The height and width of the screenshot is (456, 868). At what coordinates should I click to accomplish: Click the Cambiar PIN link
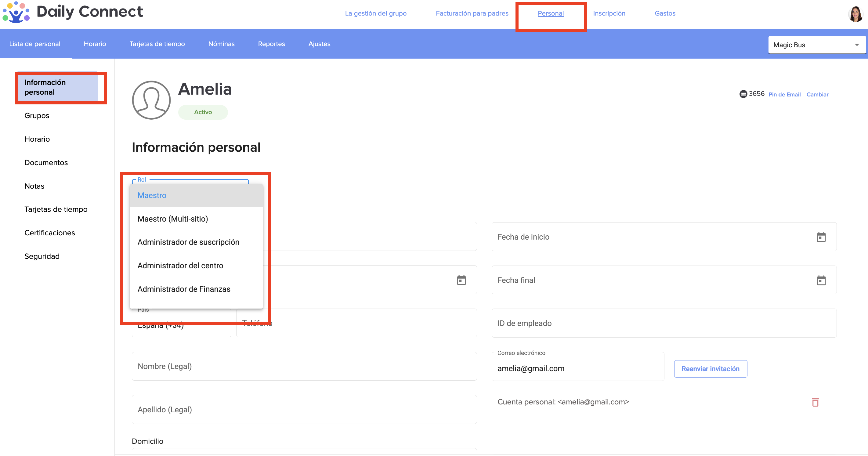[817, 95]
